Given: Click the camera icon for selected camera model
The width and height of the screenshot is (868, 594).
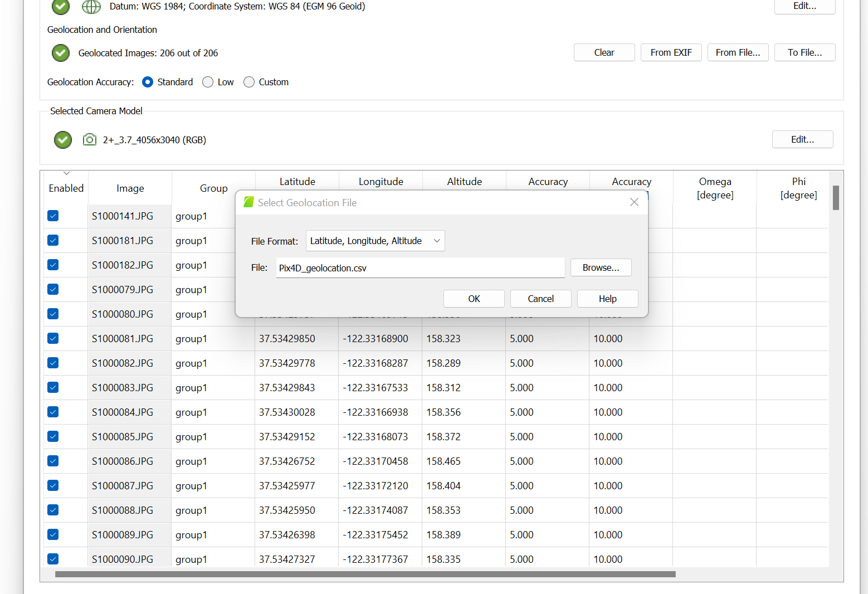Looking at the screenshot, I should (x=89, y=139).
